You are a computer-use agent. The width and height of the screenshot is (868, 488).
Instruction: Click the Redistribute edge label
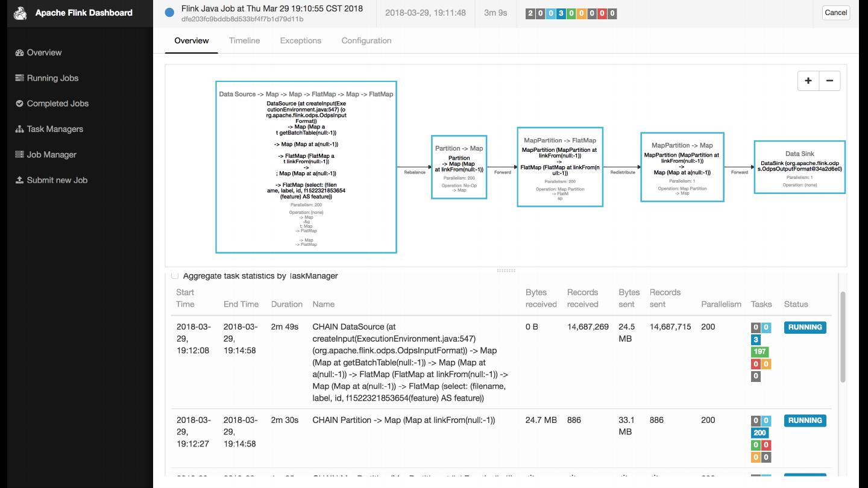point(623,172)
